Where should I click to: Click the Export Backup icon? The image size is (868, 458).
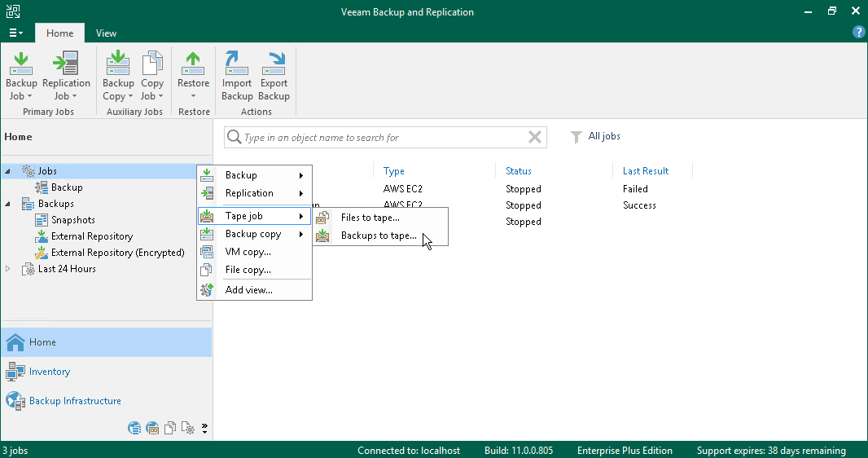274,77
